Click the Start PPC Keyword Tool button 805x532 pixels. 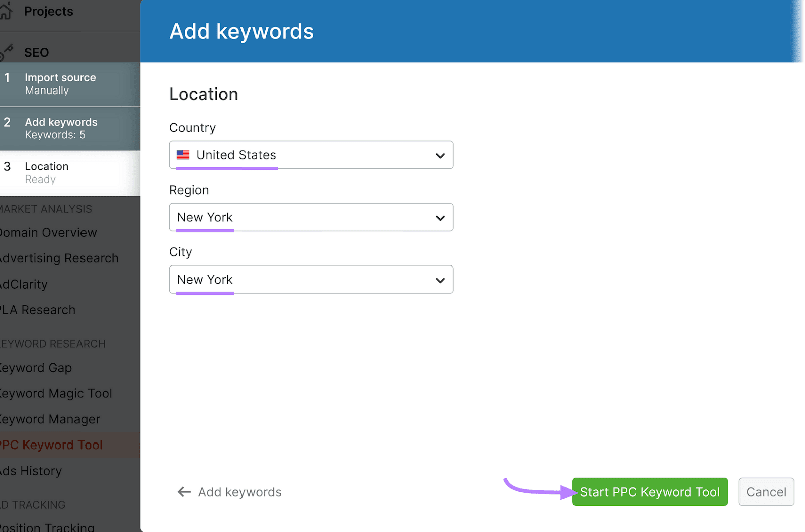[x=650, y=492]
